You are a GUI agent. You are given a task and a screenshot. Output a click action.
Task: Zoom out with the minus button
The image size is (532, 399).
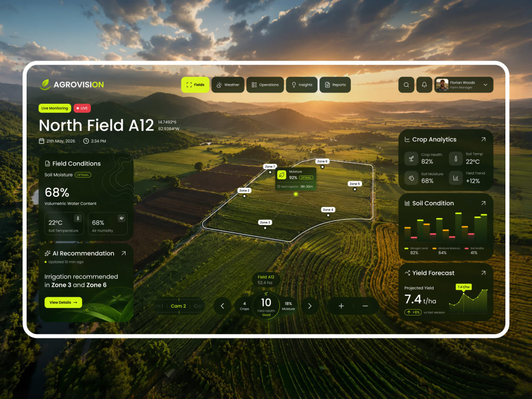pos(365,306)
